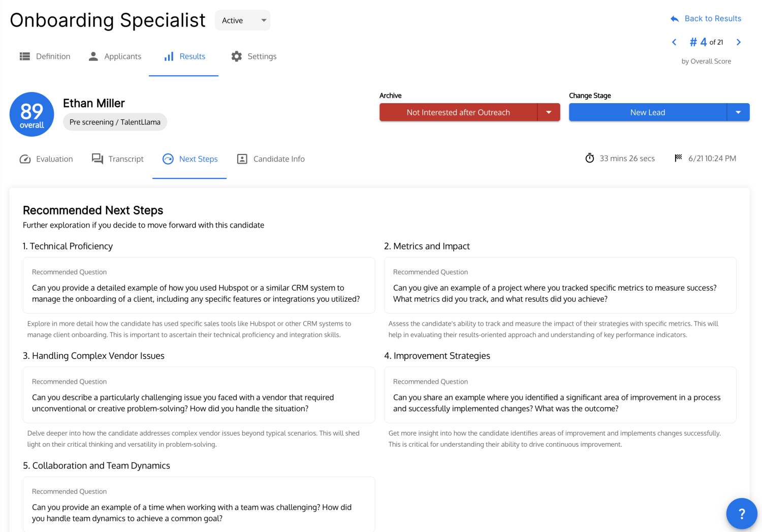
Task: Open the Next Steps tab
Action: click(x=189, y=159)
